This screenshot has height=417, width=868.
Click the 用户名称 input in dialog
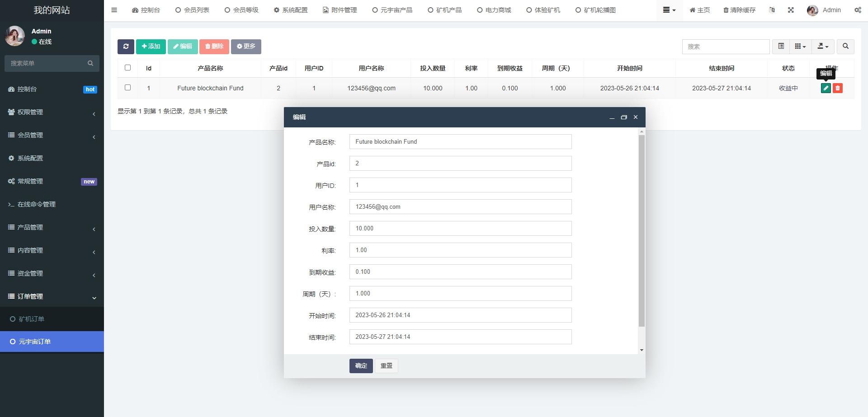(x=460, y=207)
